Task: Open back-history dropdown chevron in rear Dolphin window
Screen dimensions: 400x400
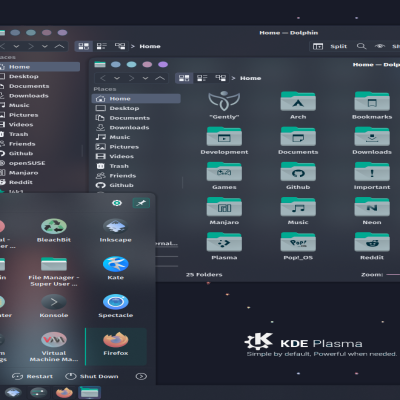Action: pyautogui.click(x=16, y=46)
